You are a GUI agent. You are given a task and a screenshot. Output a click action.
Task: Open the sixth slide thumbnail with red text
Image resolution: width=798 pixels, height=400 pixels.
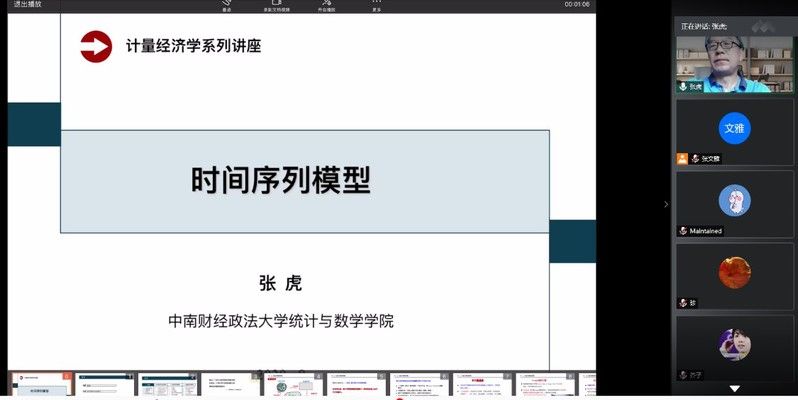pyautogui.click(x=357, y=384)
